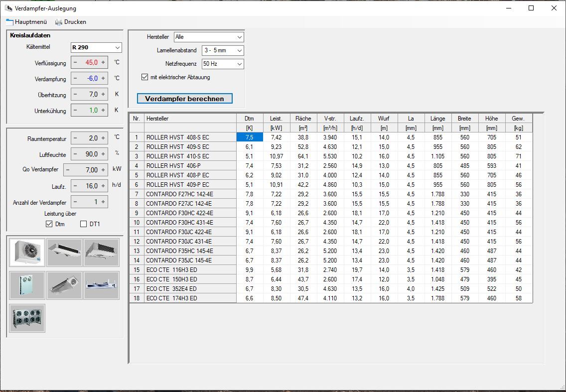
Task: Increase Laufz. hours with plus
Action: [103, 186]
